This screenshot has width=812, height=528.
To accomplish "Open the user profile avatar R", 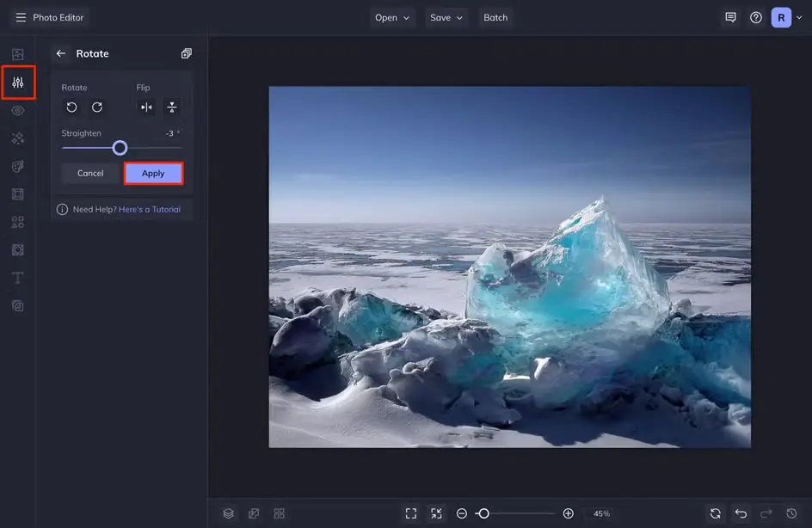I will [781, 17].
